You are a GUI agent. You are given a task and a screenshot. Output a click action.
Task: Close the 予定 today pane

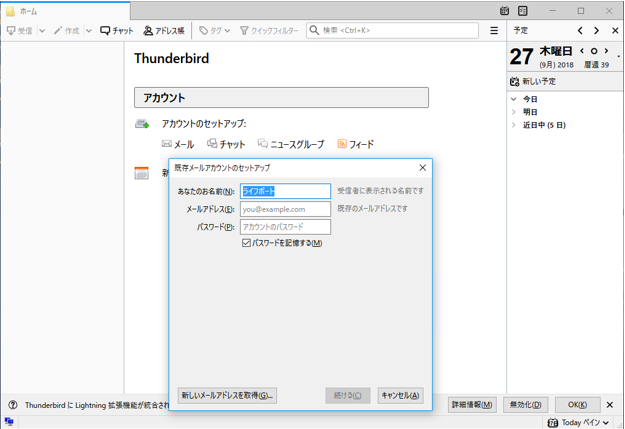(615, 30)
